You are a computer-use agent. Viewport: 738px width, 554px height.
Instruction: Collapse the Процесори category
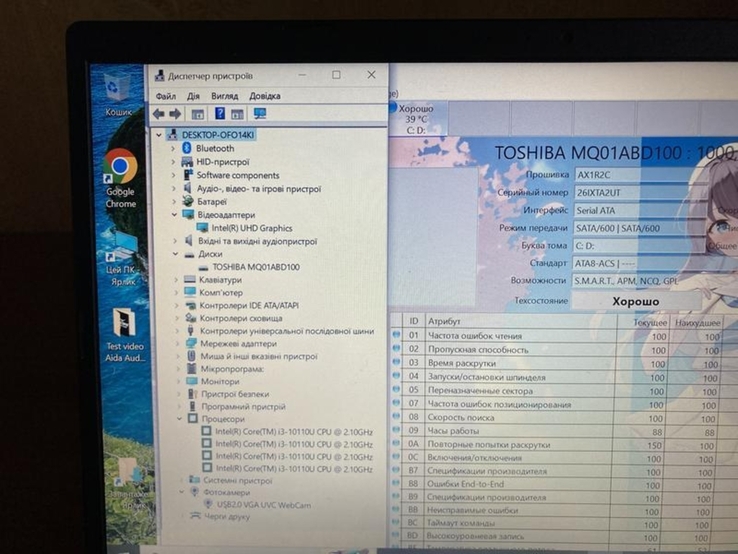pos(179,418)
